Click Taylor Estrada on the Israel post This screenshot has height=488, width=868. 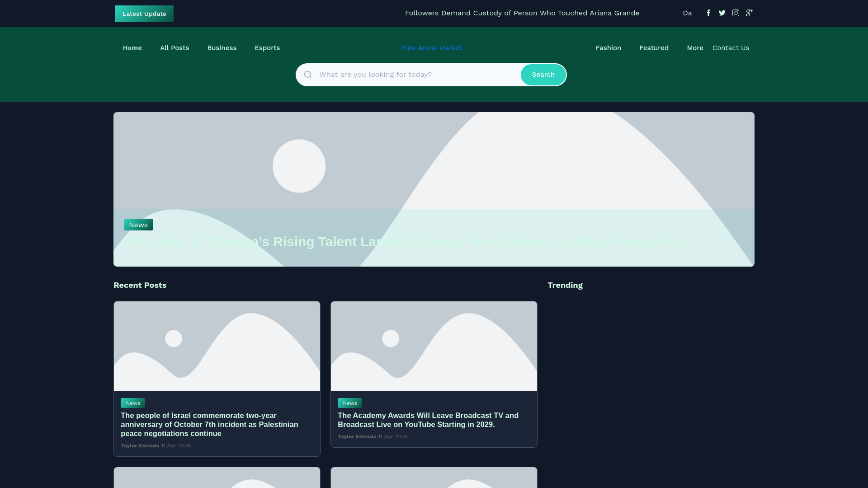coord(140,446)
